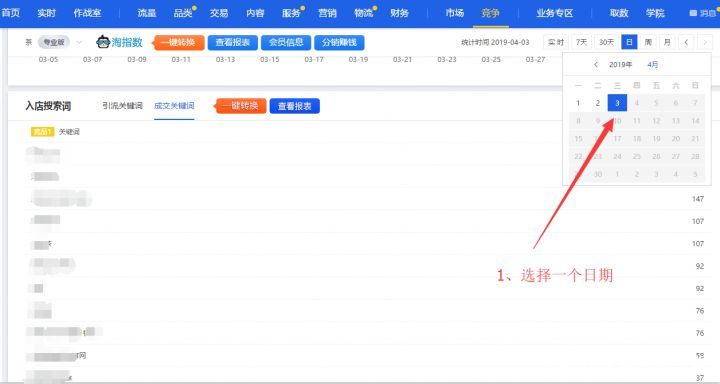Click the 147 value cell
This screenshot has height=384, width=720.
(x=698, y=199)
